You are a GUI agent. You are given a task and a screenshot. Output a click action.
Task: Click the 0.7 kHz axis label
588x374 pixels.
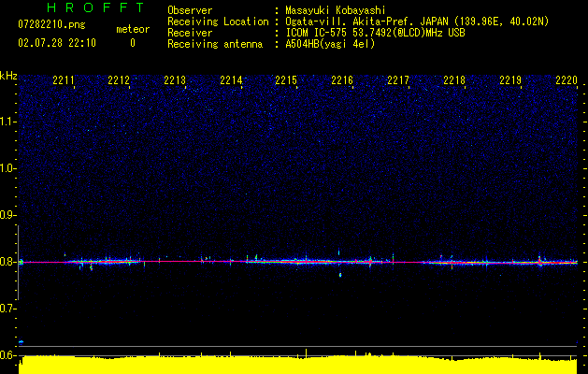8,309
